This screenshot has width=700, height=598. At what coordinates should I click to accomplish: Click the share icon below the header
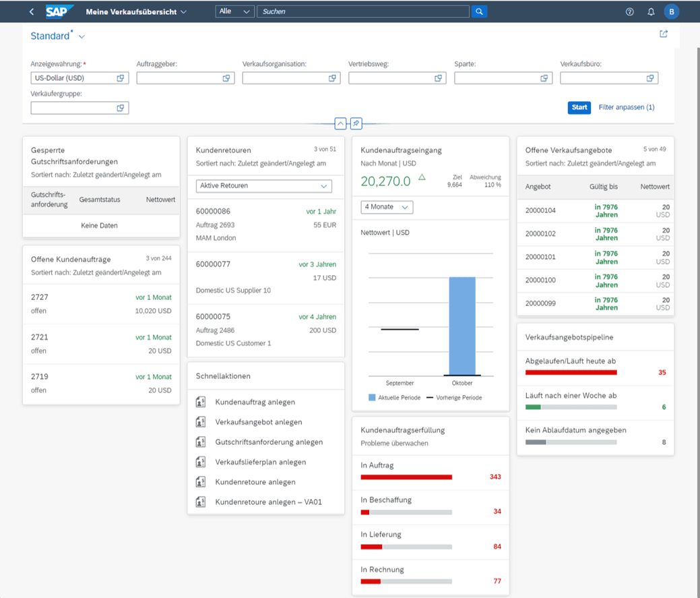click(664, 34)
